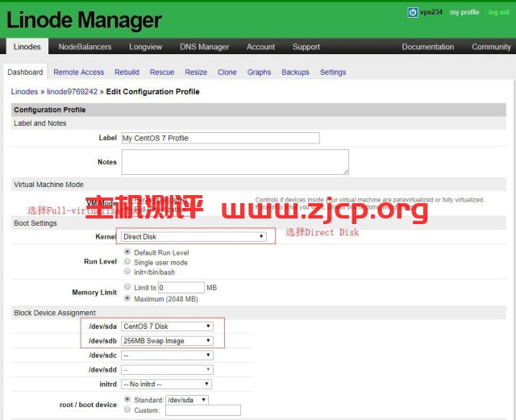This screenshot has width=516, height=420.
Task: Open the /dev/sdd disk dropdown
Action: (x=167, y=370)
